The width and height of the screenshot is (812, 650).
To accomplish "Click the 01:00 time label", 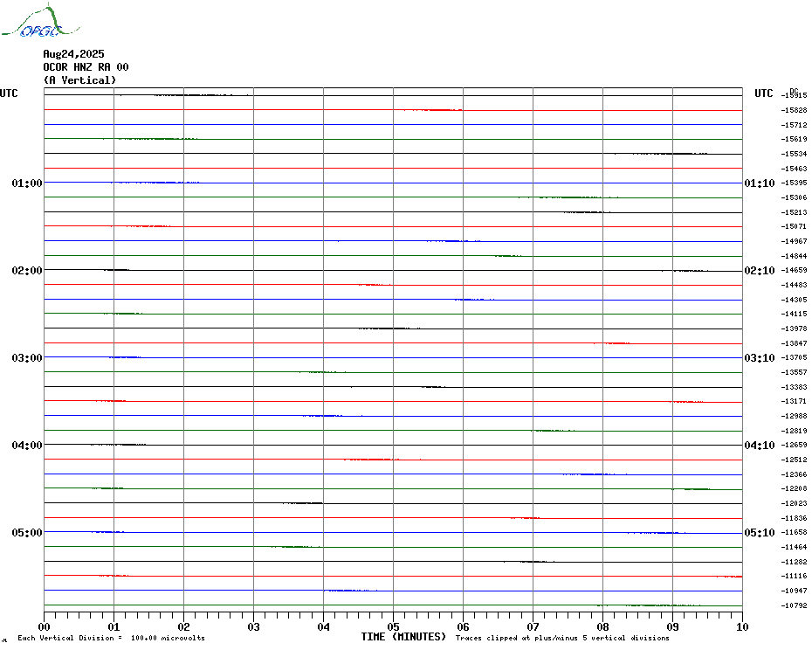I will [27, 183].
